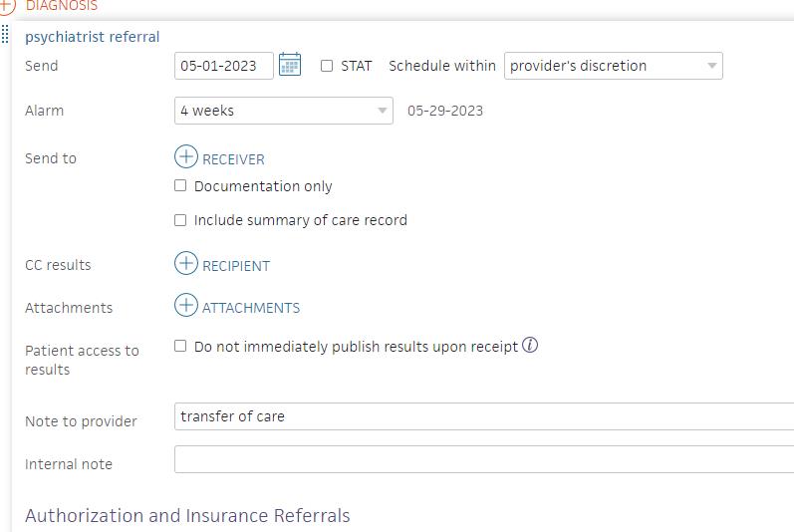Click info icon next to publish results
This screenshot has width=794, height=532.
coord(530,346)
